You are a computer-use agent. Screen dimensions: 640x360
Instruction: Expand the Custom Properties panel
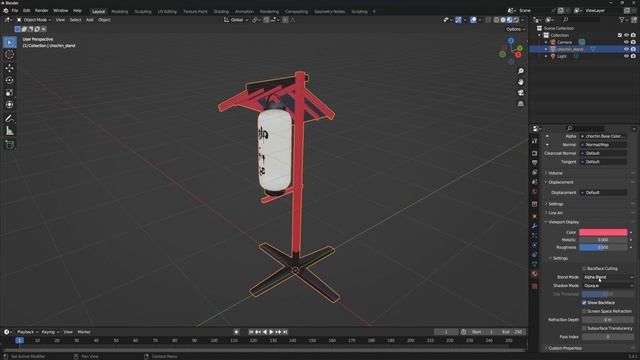[564, 348]
